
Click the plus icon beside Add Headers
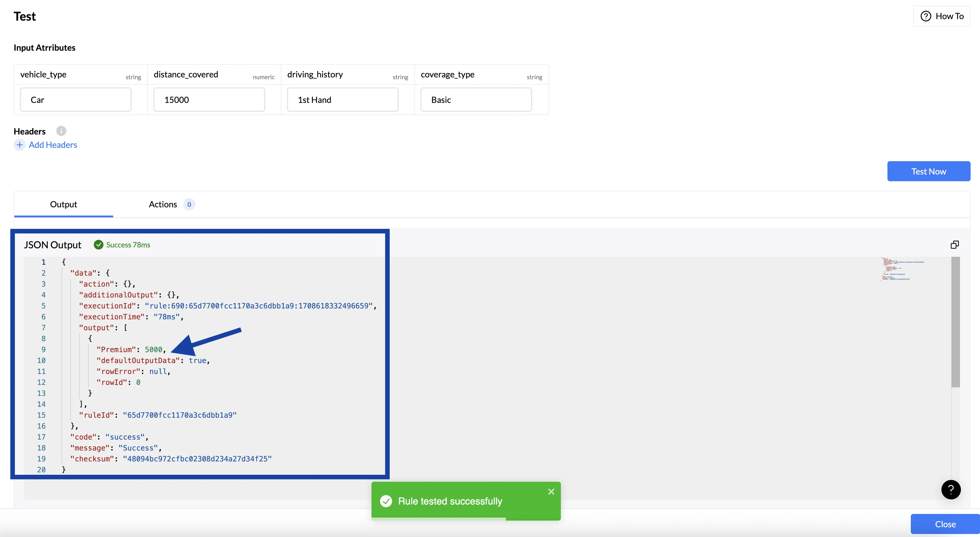coord(20,145)
